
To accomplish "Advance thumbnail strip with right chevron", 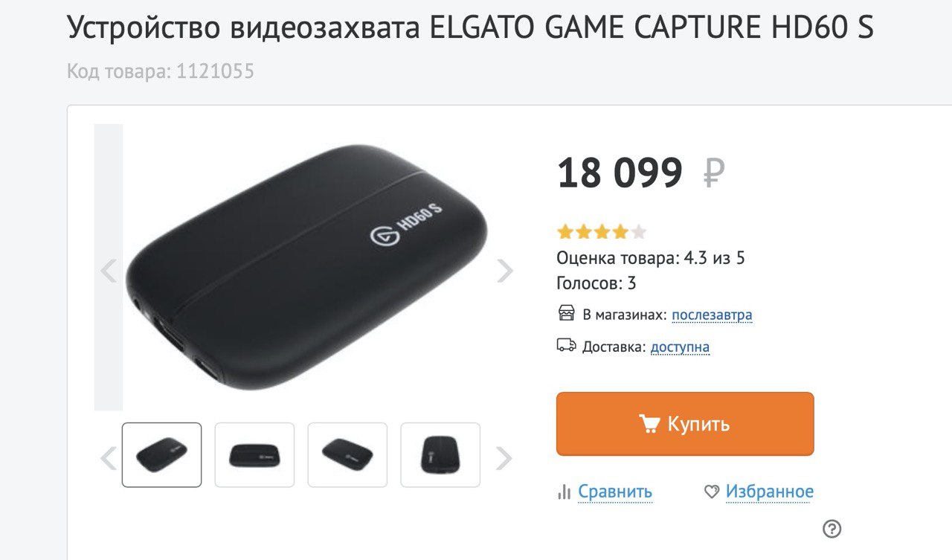I will click(x=504, y=458).
